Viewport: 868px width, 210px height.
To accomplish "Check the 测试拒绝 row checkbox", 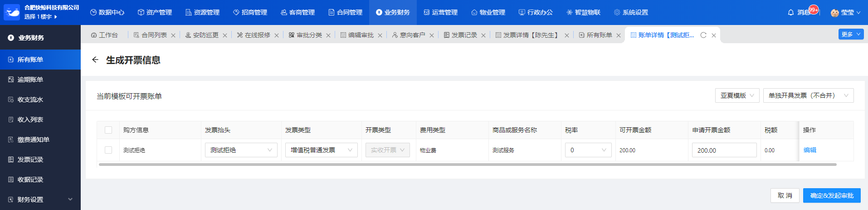I will (x=108, y=150).
